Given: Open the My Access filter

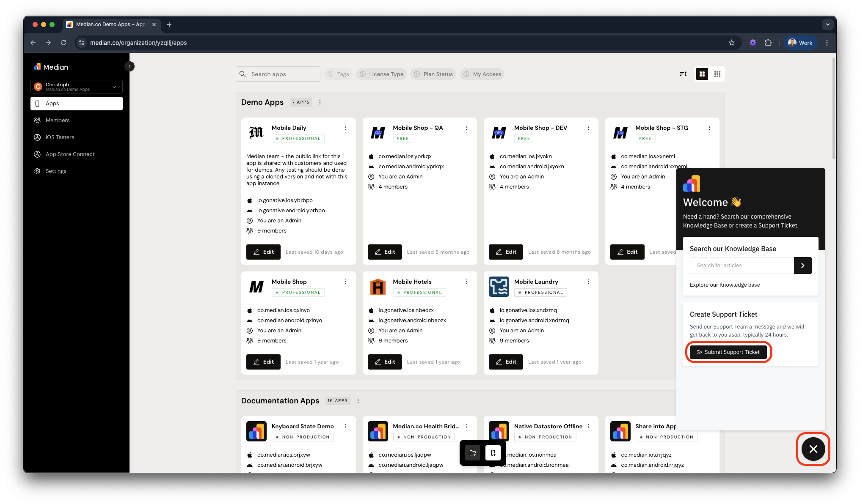Looking at the screenshot, I should pyautogui.click(x=482, y=74).
